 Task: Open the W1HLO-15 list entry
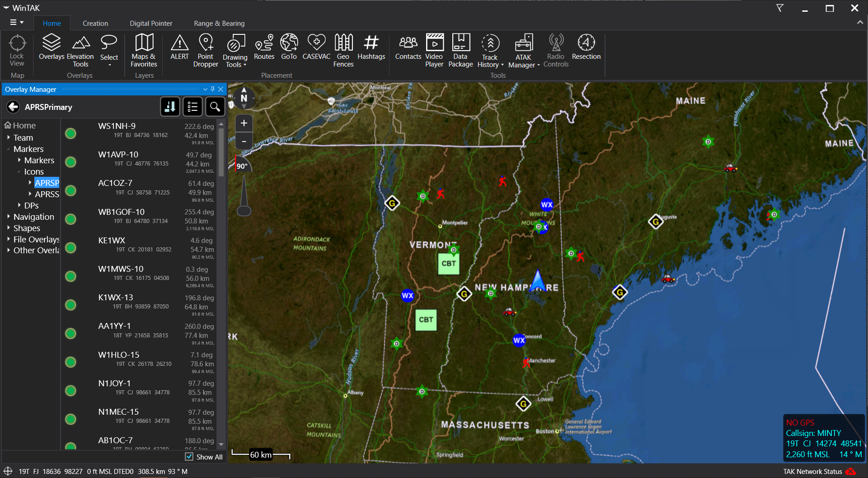pos(139,362)
